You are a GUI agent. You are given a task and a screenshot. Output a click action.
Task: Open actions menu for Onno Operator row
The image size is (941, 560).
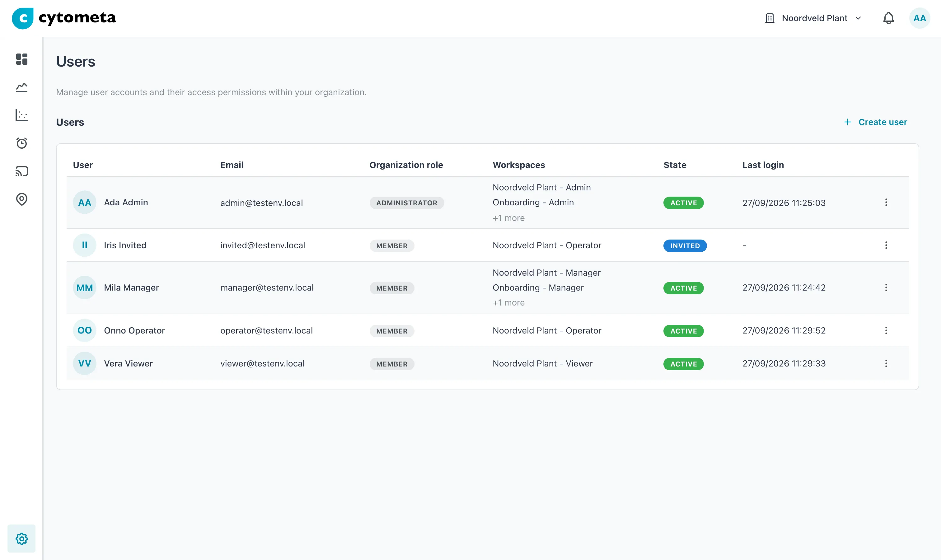(x=886, y=331)
